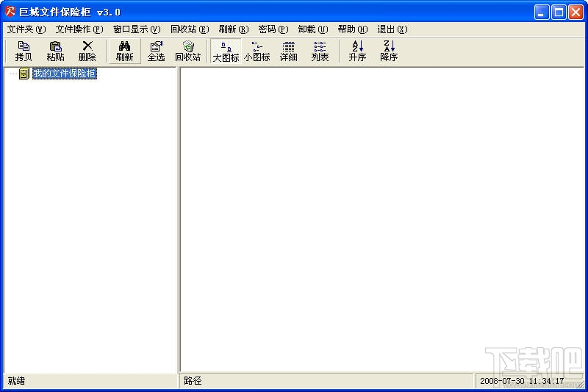Sort files with 升序 ascending icon
The height and width of the screenshot is (392, 588).
click(357, 51)
